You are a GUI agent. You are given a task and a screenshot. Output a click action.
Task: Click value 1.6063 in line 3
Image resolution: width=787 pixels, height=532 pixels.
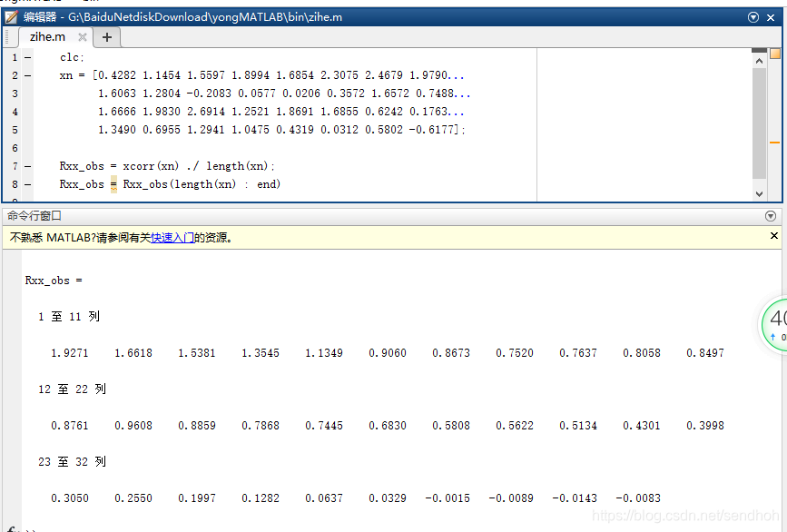[116, 94]
